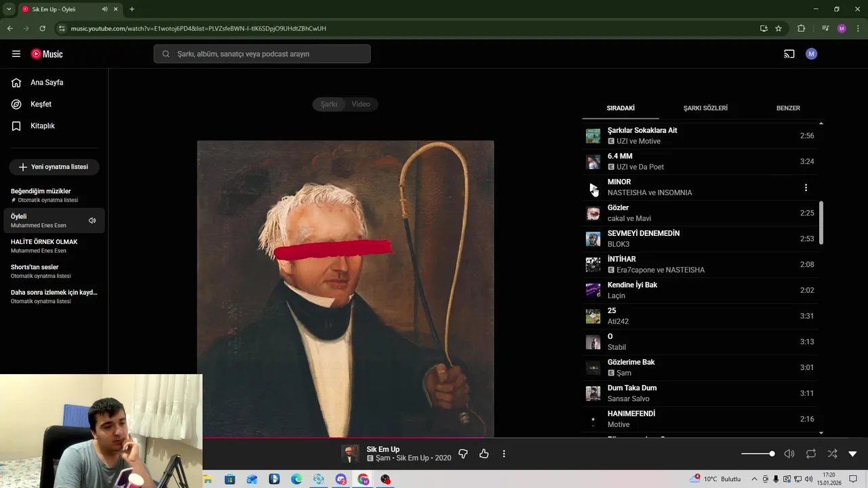Select the BENZER tab

[x=788, y=108]
